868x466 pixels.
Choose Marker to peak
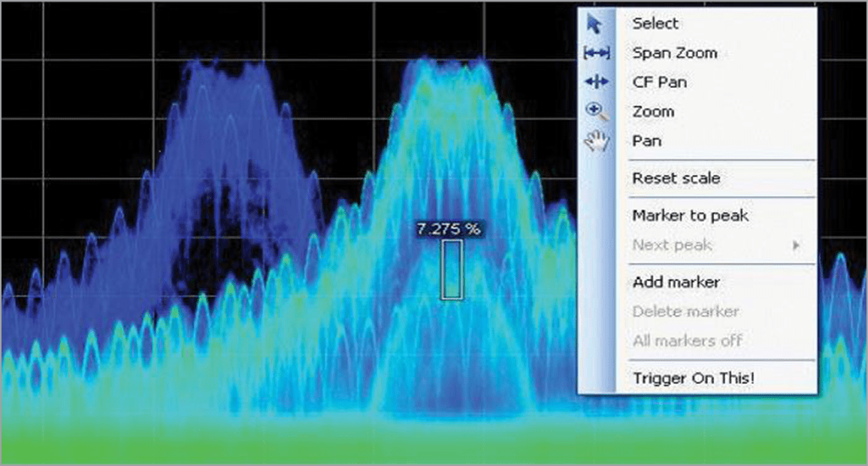(x=690, y=216)
